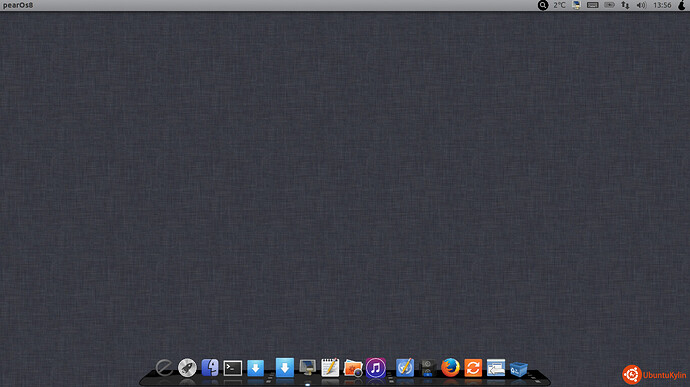690x387 pixels.
Task: Open the orange sync update icon
Action: 473,368
